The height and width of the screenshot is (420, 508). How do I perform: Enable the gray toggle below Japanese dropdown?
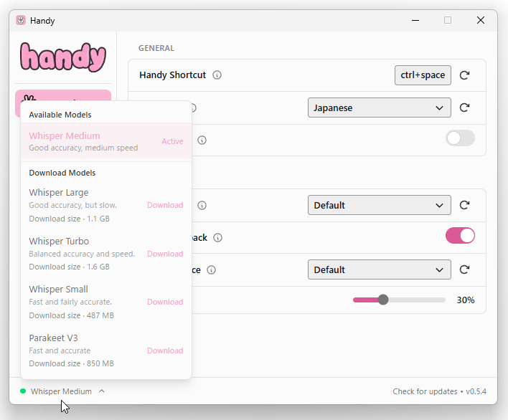(x=460, y=138)
